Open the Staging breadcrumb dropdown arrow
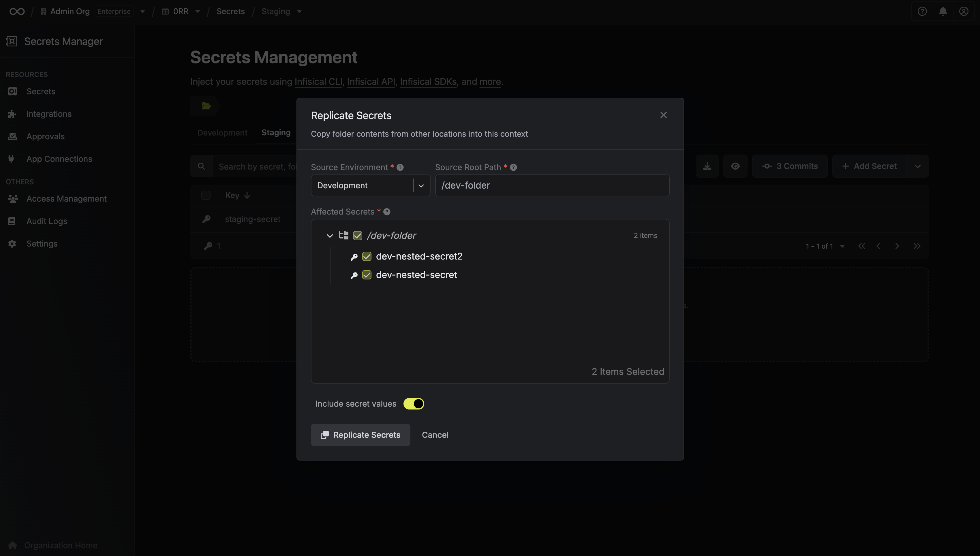The height and width of the screenshot is (556, 980). click(x=299, y=12)
